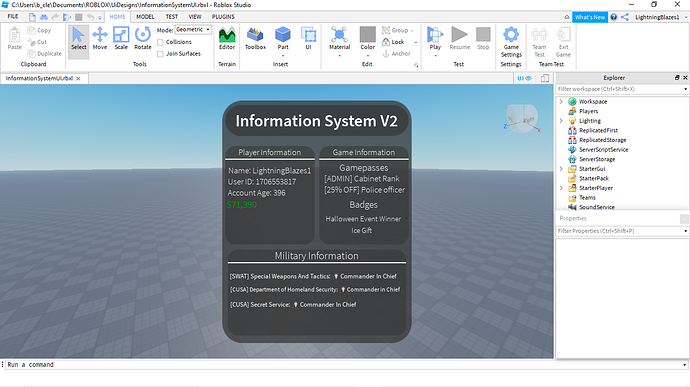Screen dimensions: 690x387
Task: Toggle the Collisions checkbox
Action: pos(160,42)
